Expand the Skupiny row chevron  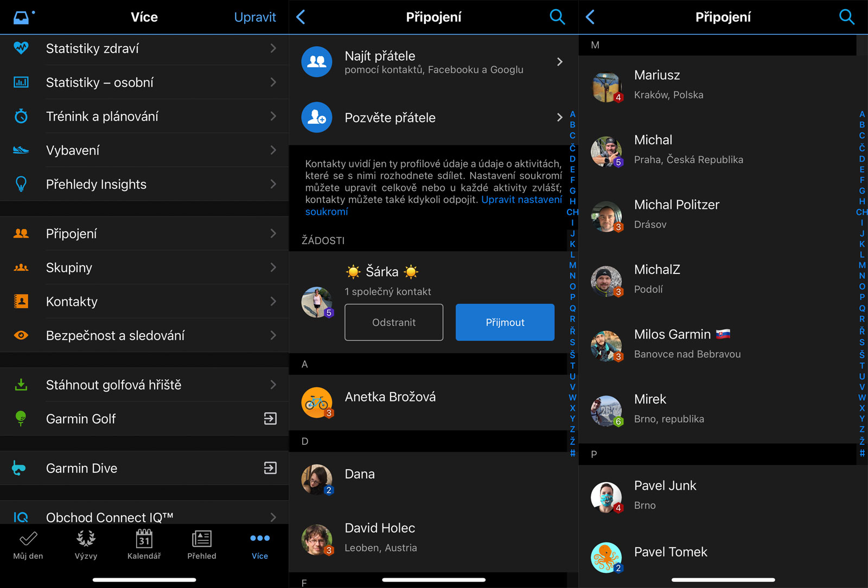click(273, 267)
